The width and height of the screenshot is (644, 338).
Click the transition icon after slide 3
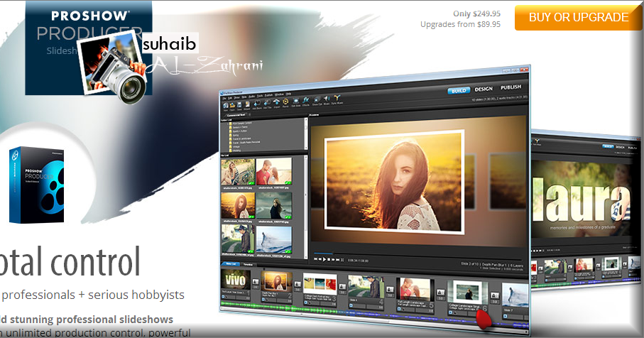pos(342,287)
